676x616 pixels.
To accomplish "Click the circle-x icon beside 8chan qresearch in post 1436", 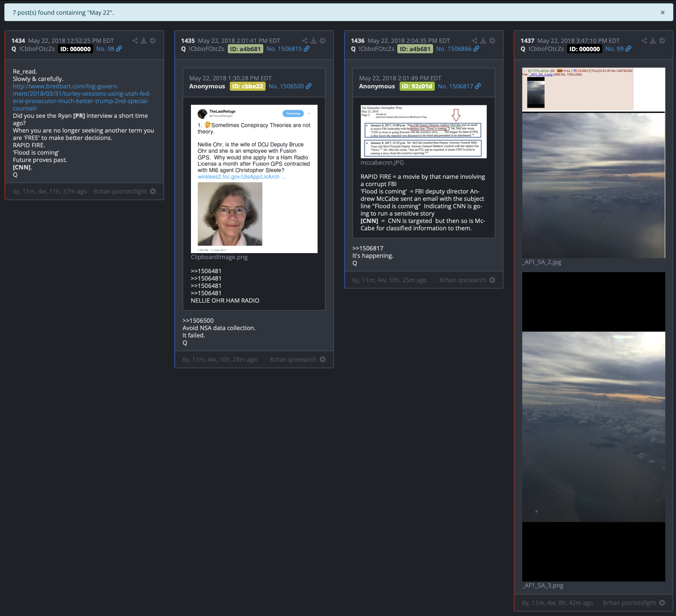I will coord(492,280).
